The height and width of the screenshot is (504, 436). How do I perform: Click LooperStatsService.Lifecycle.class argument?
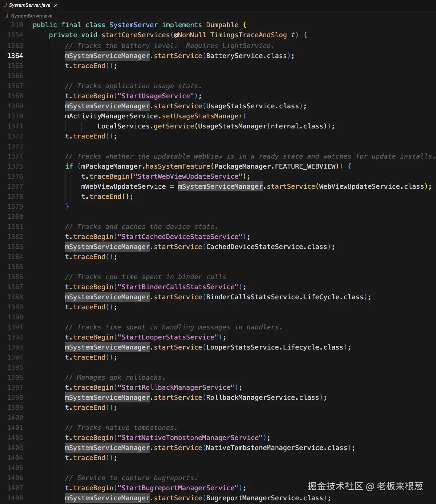coord(275,347)
